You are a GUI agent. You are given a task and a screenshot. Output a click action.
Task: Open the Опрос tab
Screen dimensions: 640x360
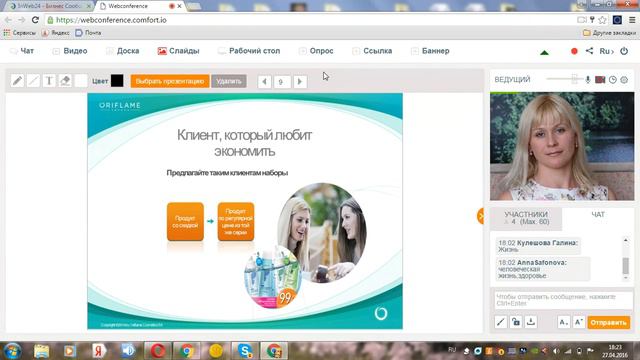pyautogui.click(x=316, y=51)
